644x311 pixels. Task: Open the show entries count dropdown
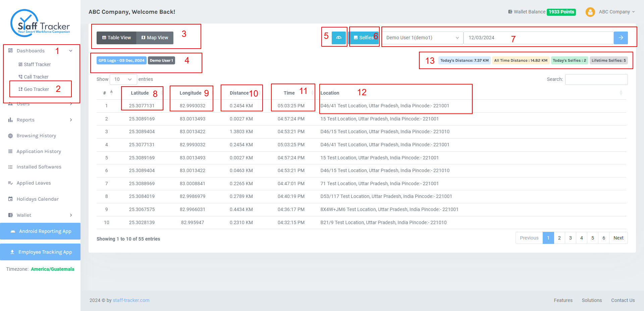point(123,80)
